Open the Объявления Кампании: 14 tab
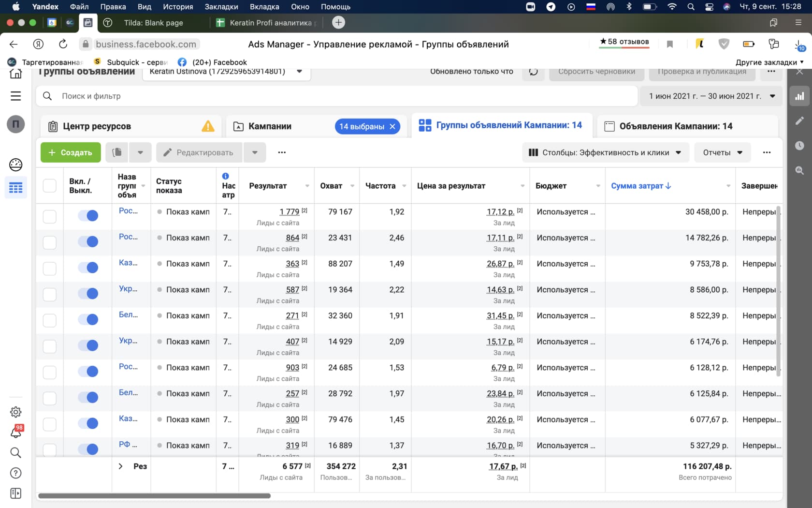 pos(675,126)
